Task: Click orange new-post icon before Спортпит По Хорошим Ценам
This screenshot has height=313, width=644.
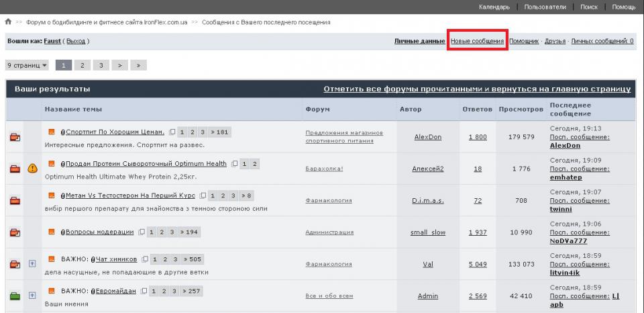Action: [x=52, y=132]
